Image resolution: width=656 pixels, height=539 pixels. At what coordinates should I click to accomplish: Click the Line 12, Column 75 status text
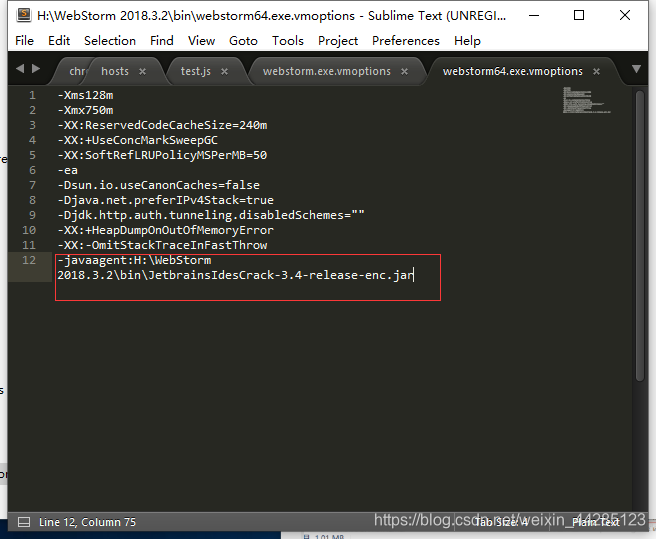87,522
